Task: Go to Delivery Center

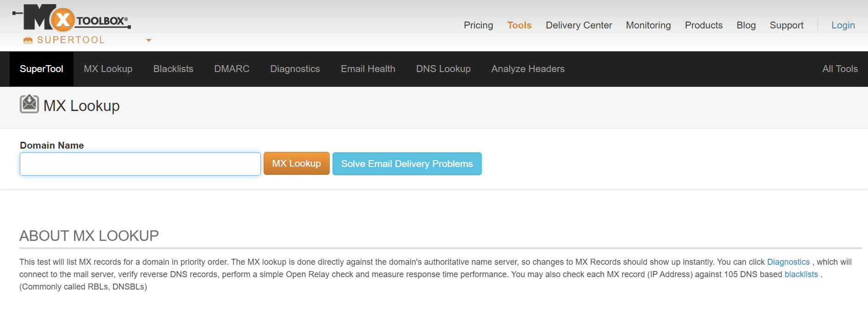Action: pos(579,25)
